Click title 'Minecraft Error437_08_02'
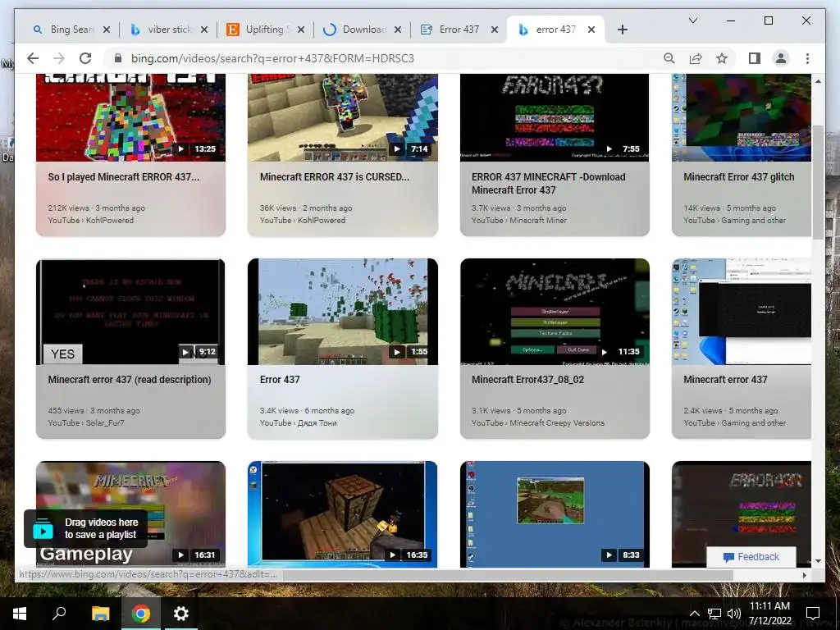This screenshot has width=840, height=630. point(527,379)
